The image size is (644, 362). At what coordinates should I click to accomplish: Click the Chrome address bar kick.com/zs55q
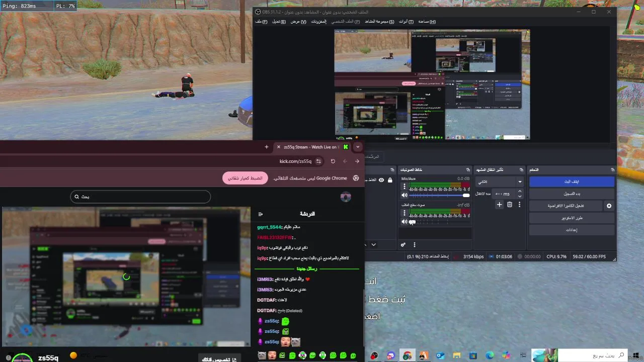[296, 161]
